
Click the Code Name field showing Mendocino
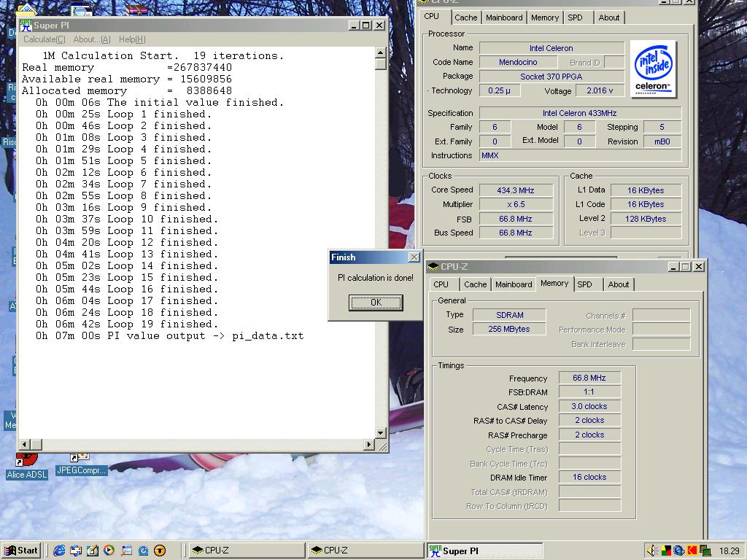click(x=519, y=62)
